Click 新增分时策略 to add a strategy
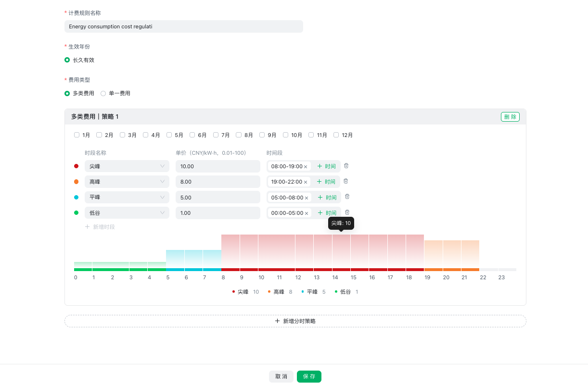The width and height of the screenshot is (588, 385). tap(295, 321)
